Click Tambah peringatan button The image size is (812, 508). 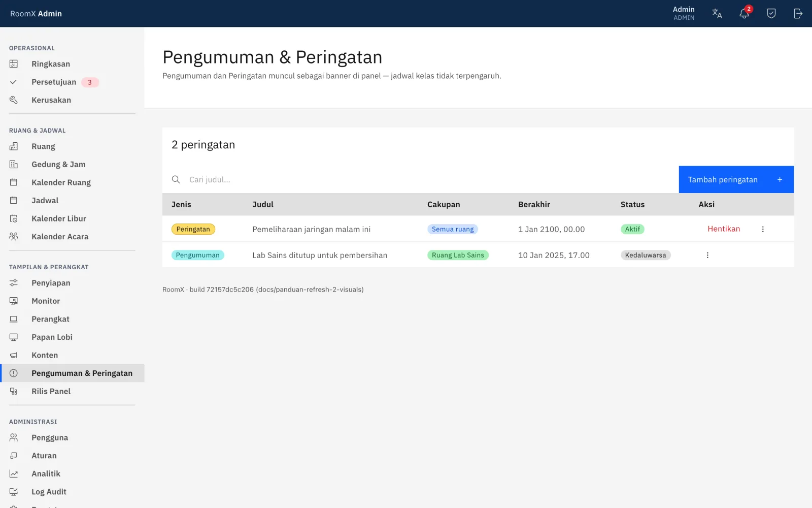pyautogui.click(x=736, y=179)
